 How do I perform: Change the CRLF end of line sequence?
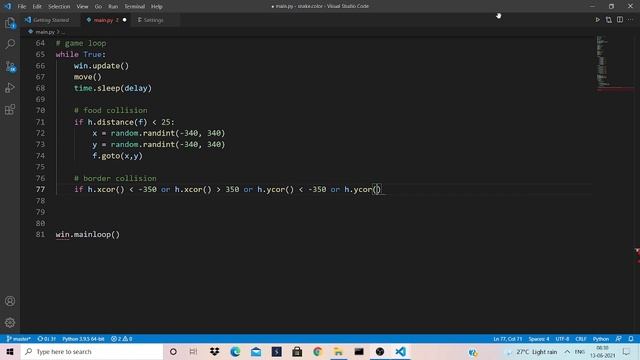click(x=580, y=339)
